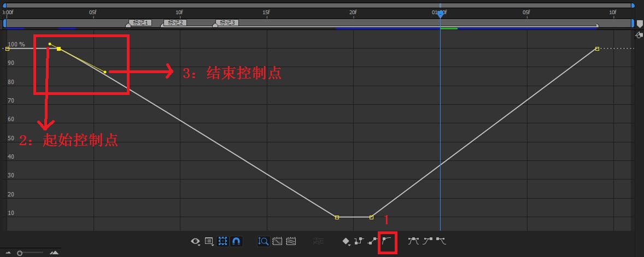Open the show-properties eye menu

[196, 241]
